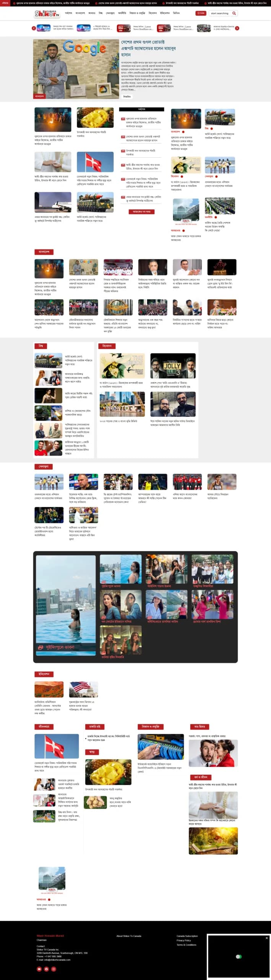Open the বিনোদন nav menu item
The height and width of the screenshot is (980, 271).
pyautogui.click(x=153, y=13)
